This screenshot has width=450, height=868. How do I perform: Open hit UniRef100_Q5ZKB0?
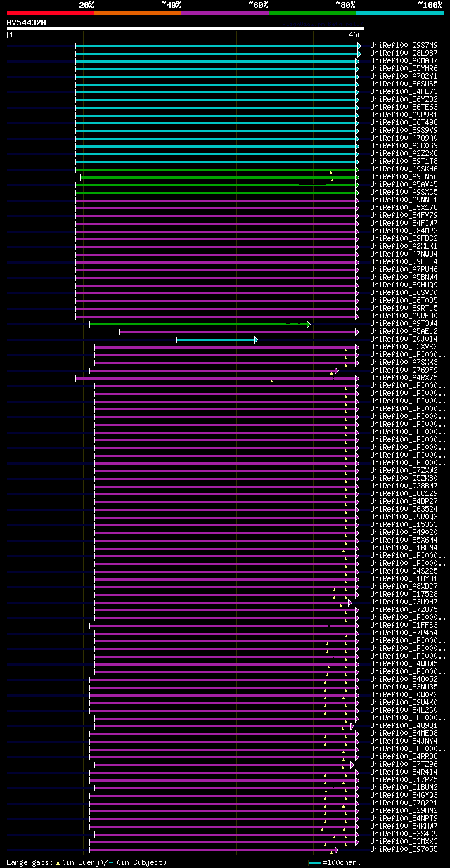[404, 478]
